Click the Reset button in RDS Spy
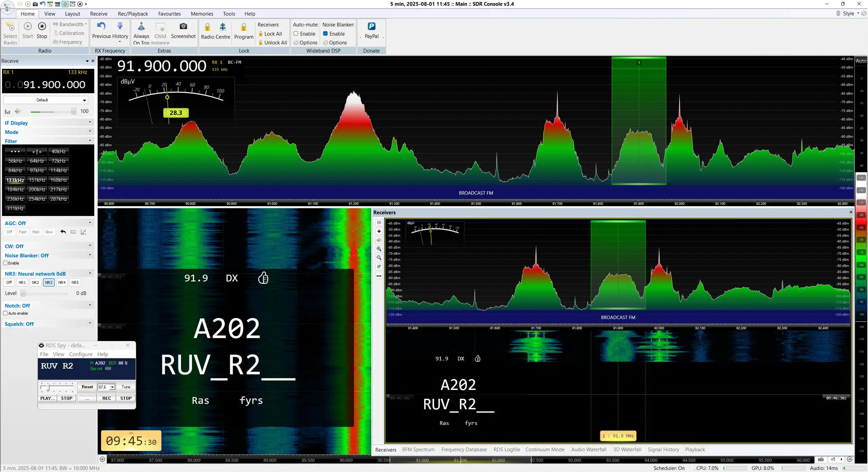 point(87,387)
